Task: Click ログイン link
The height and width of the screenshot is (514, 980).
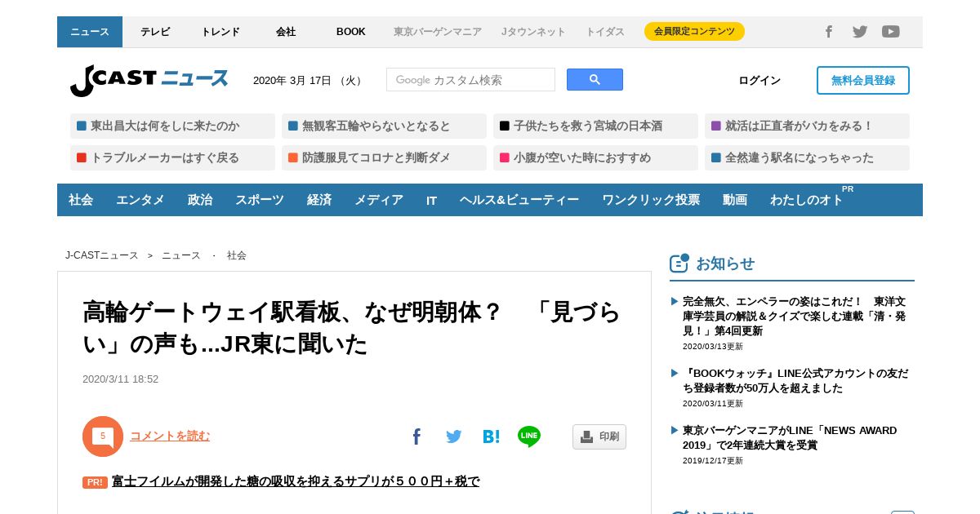Action: coord(759,80)
